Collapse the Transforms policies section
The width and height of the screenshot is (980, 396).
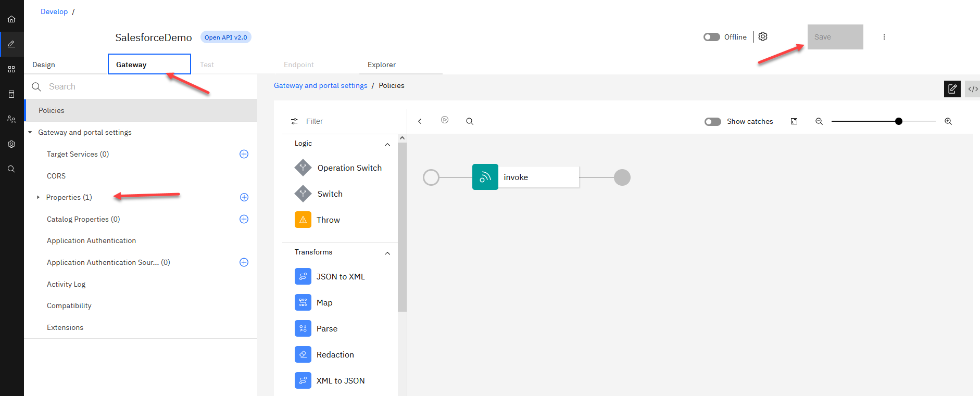(x=387, y=253)
